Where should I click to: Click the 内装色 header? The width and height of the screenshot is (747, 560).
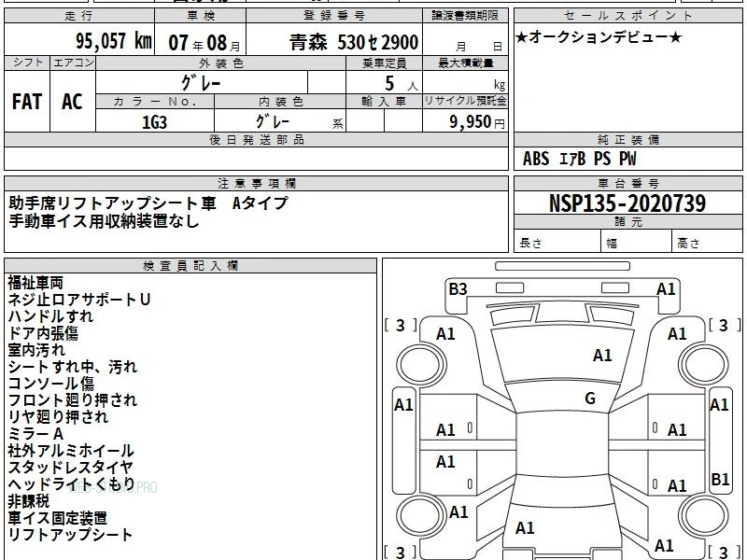pyautogui.click(x=280, y=102)
